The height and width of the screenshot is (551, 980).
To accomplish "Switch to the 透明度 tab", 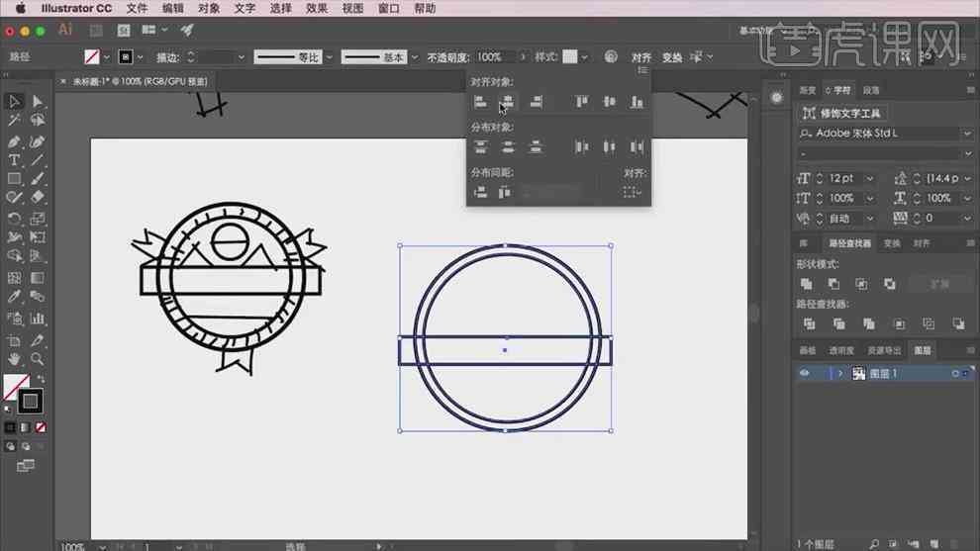I will click(841, 350).
